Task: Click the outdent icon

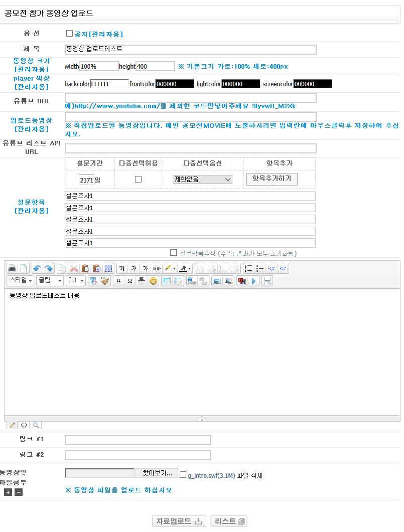Action: pyautogui.click(x=272, y=268)
